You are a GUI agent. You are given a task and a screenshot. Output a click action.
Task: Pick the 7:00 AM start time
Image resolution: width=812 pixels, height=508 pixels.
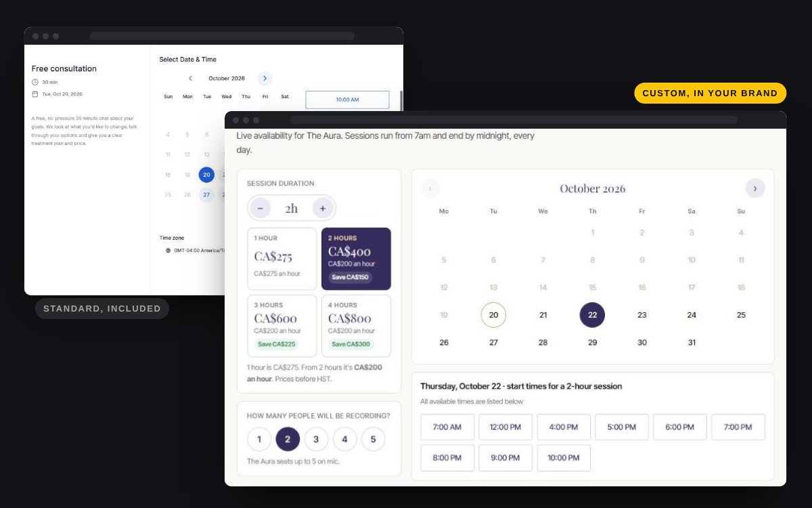pos(447,427)
